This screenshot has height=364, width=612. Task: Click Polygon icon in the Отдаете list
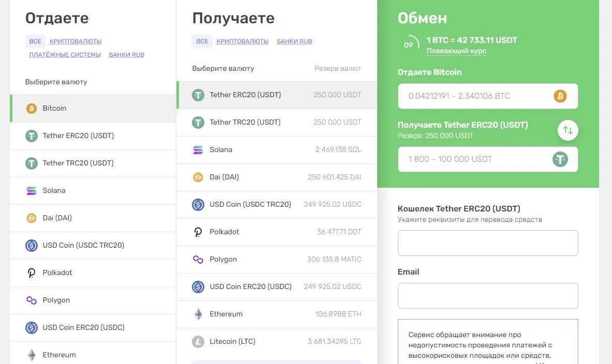click(32, 300)
